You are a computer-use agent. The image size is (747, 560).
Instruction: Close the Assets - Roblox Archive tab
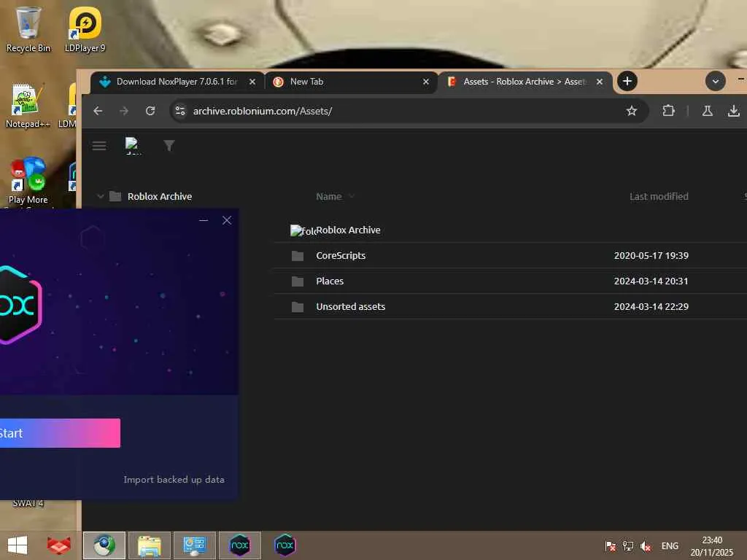[600, 82]
